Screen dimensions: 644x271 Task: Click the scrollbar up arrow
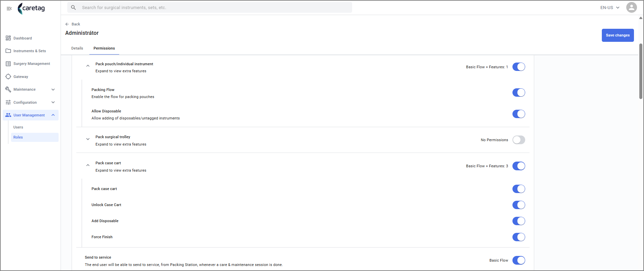click(641, 18)
